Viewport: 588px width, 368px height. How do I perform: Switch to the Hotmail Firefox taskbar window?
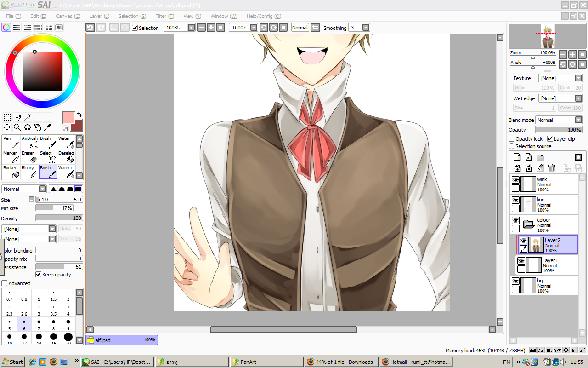click(417, 362)
